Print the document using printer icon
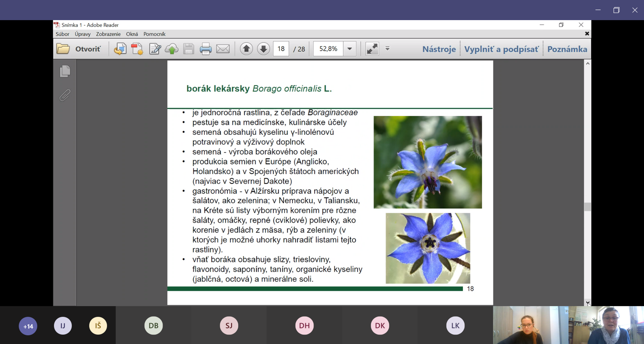Image resolution: width=644 pixels, height=344 pixels. [206, 49]
